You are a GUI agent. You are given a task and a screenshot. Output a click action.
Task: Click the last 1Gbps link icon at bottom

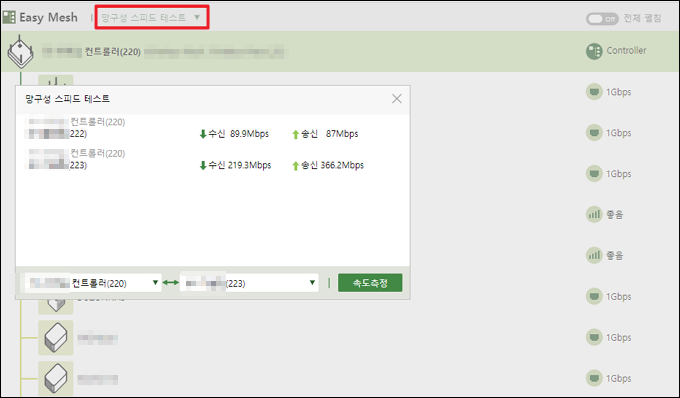[594, 378]
